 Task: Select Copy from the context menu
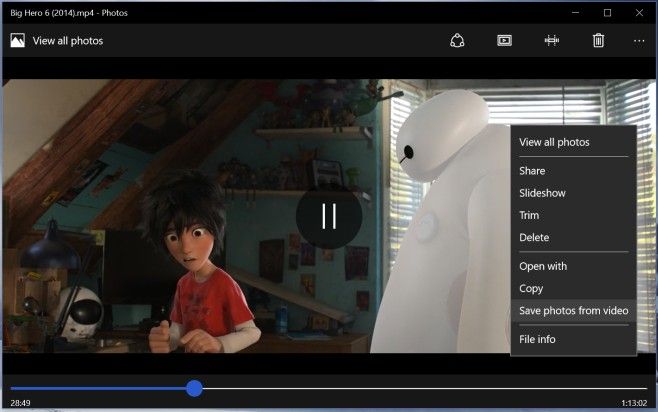[x=531, y=288]
